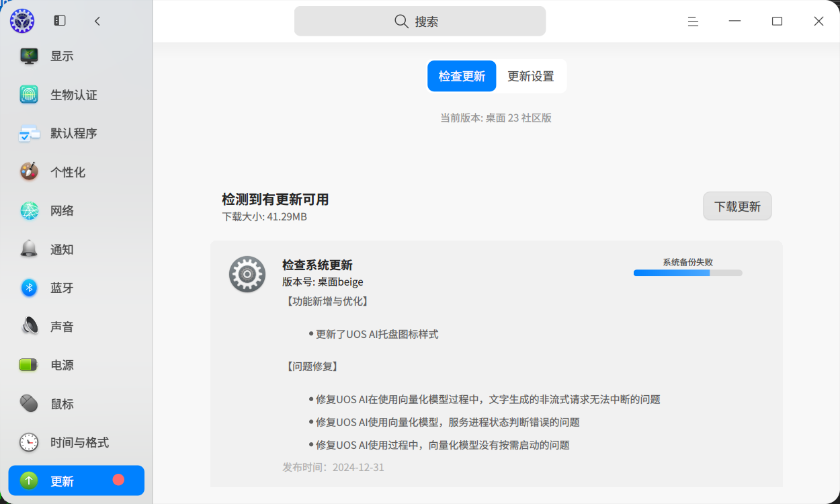This screenshot has width=840, height=504.
Task: Click 发布时间：2024-12-31 text
Action: 333,467
